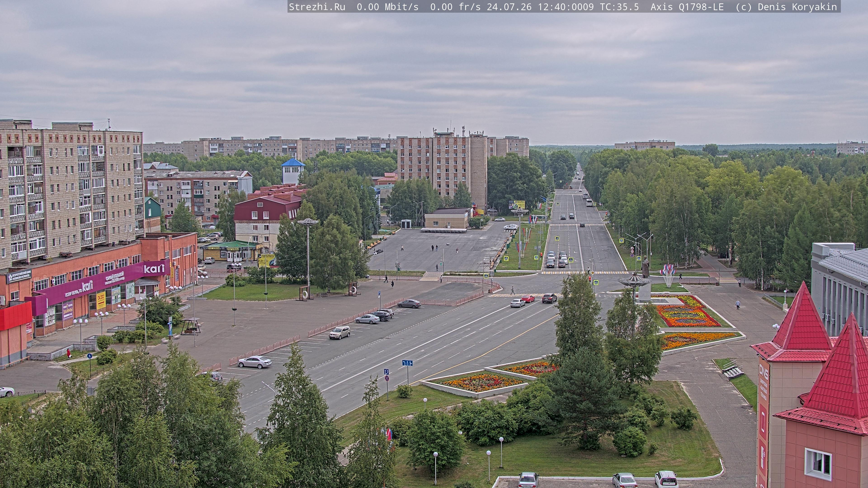868x488 pixels.
Task: Select the "0.00 fr/s" frame rate readout
Action: coord(455,7)
